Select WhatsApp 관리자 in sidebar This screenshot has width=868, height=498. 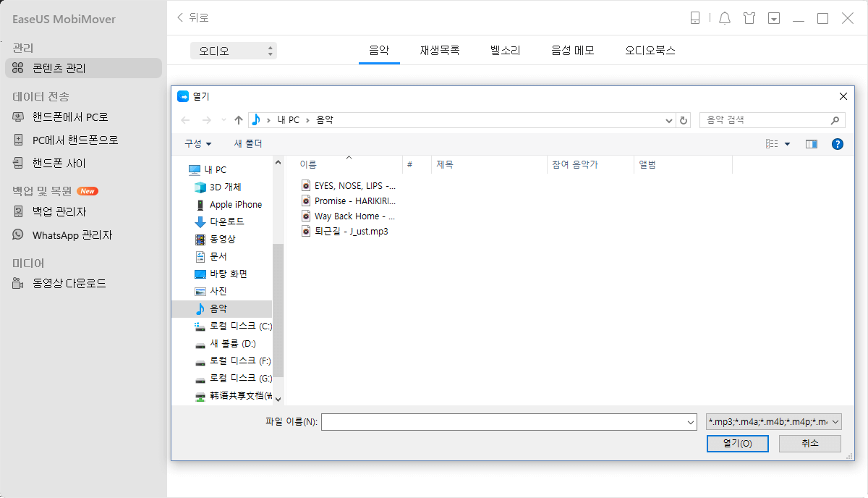[72, 235]
